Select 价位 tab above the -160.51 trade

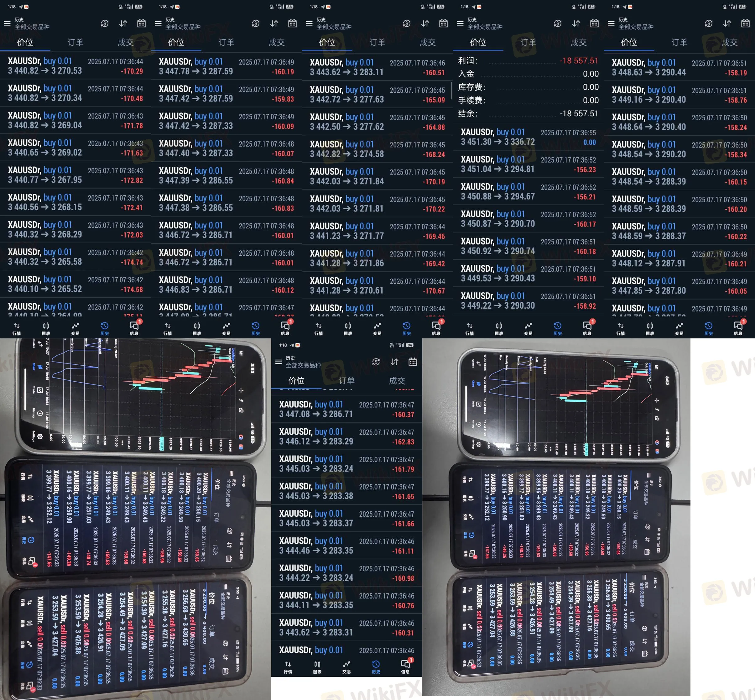tap(327, 42)
